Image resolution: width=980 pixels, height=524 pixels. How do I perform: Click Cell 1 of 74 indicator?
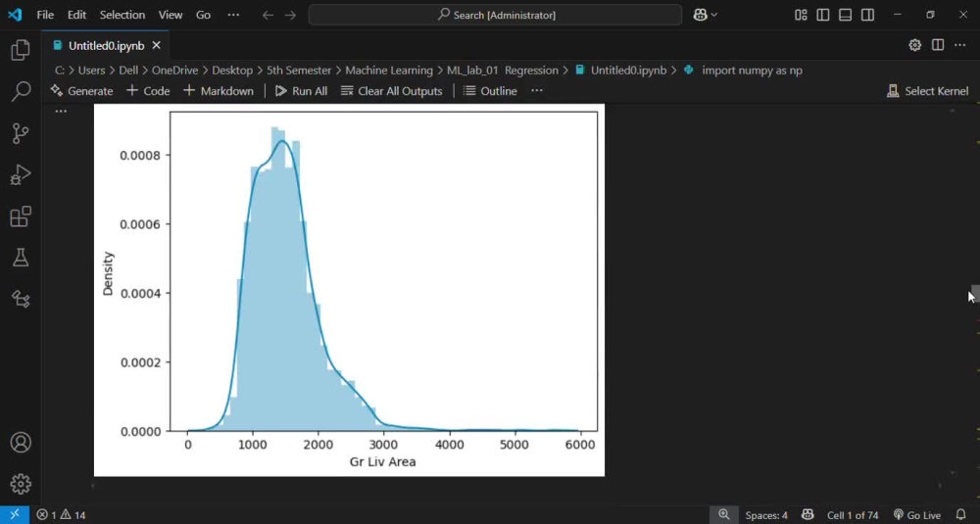[x=853, y=515]
